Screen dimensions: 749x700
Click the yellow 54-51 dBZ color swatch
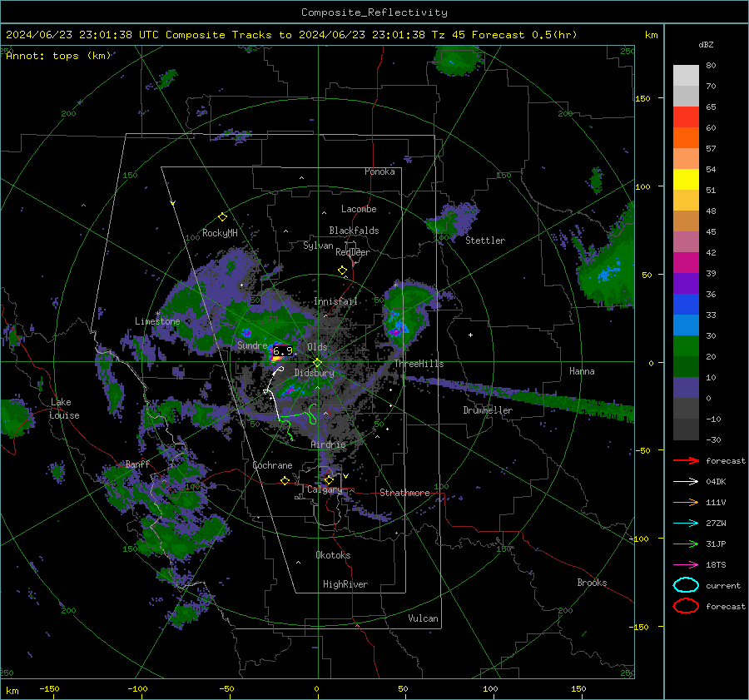[x=686, y=180]
